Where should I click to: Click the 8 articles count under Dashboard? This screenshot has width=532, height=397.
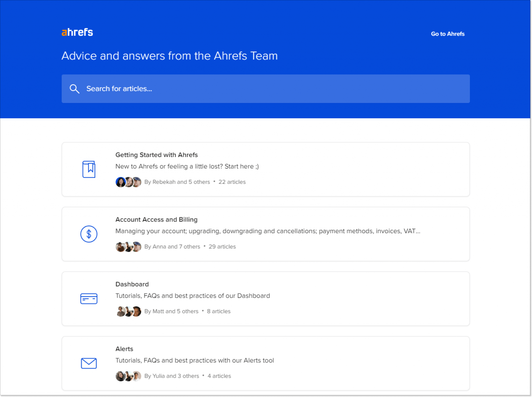tap(218, 311)
